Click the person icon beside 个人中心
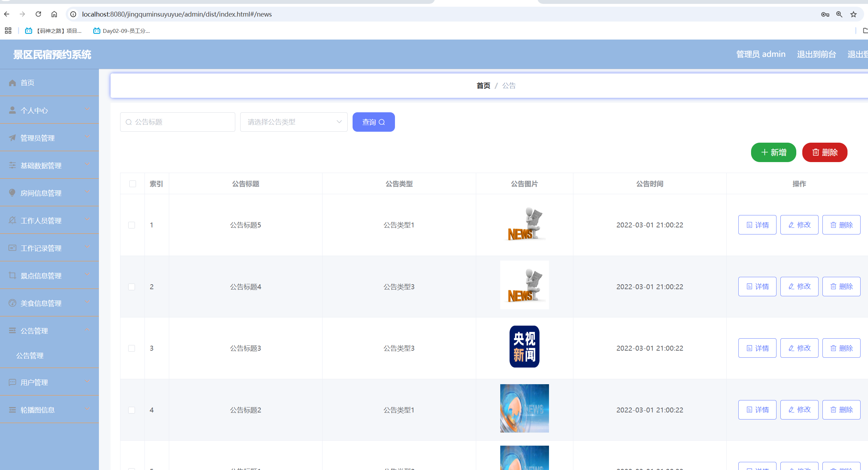Screen dimensions: 868x470 [12, 110]
